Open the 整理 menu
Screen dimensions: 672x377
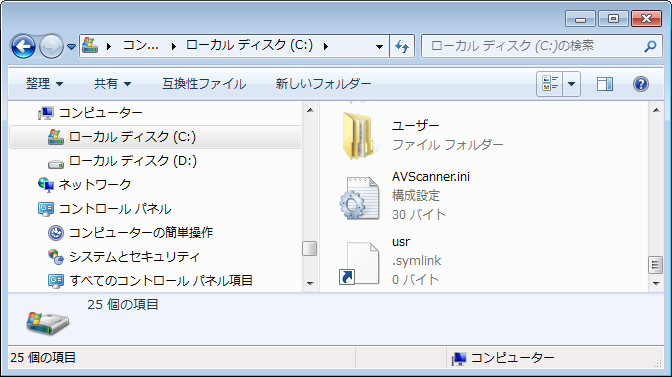[x=45, y=84]
